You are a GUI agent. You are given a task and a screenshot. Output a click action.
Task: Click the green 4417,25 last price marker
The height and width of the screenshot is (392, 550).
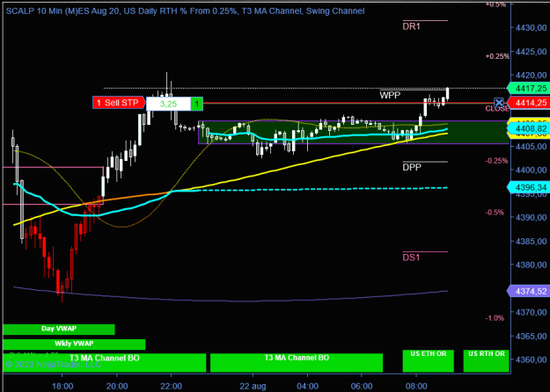point(529,89)
